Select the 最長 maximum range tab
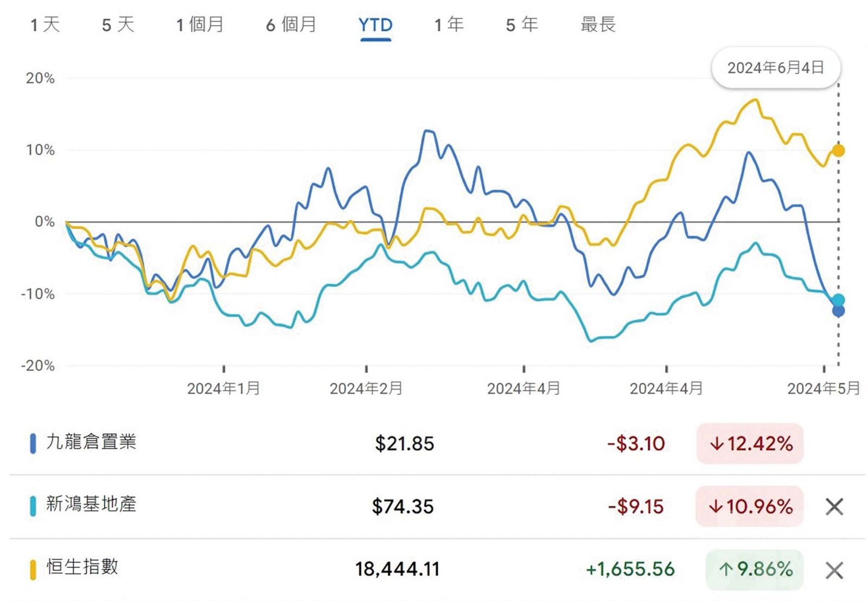Screen dimensions: 868x601 click(x=598, y=24)
